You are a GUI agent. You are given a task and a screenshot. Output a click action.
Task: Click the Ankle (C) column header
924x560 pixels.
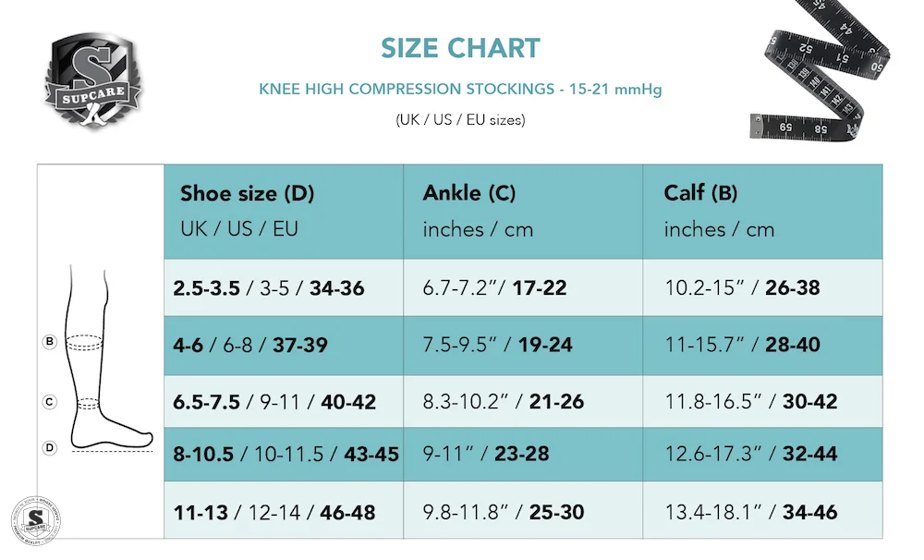pyautogui.click(x=469, y=193)
